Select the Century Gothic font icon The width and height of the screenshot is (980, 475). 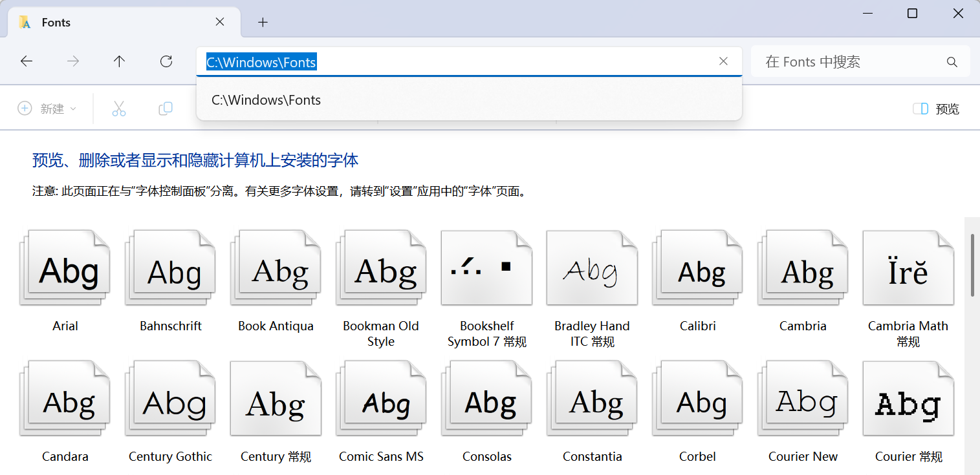pos(170,398)
